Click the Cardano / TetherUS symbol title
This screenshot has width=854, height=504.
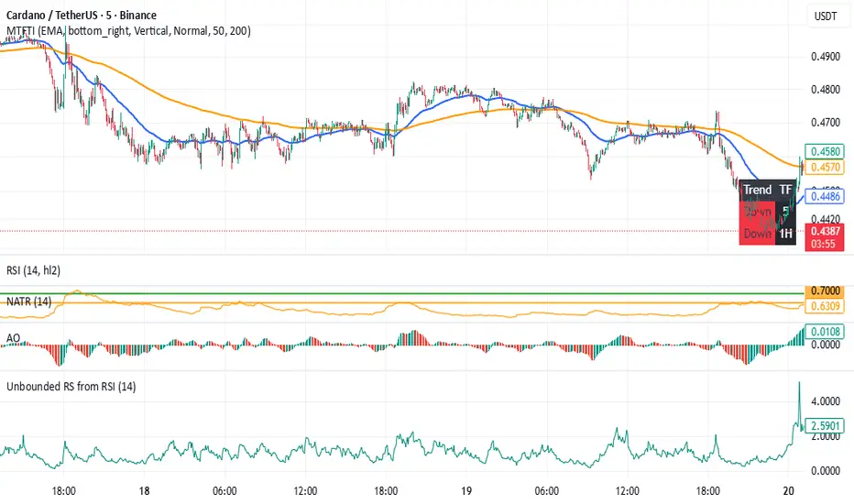pyautogui.click(x=81, y=16)
